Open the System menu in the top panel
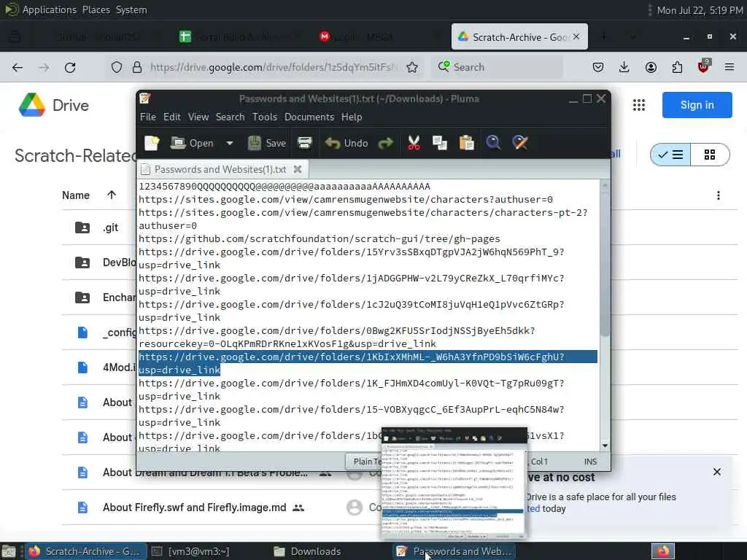747x560 pixels. 131,9
